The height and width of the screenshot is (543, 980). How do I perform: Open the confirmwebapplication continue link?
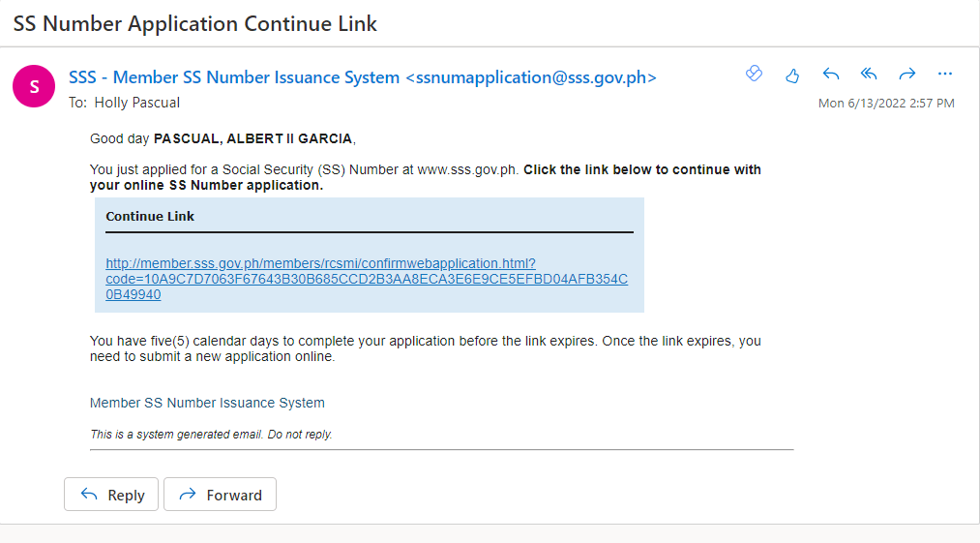point(367,279)
